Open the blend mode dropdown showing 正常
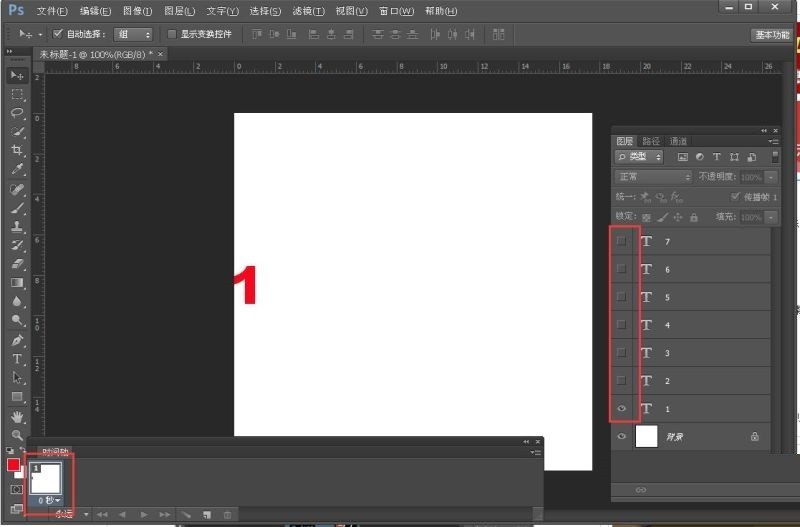800x527 pixels. (x=653, y=176)
